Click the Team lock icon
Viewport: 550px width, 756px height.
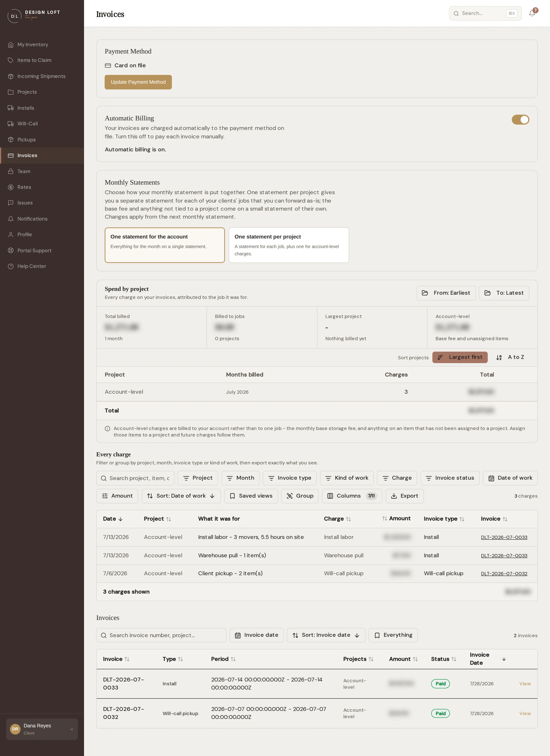click(11, 171)
